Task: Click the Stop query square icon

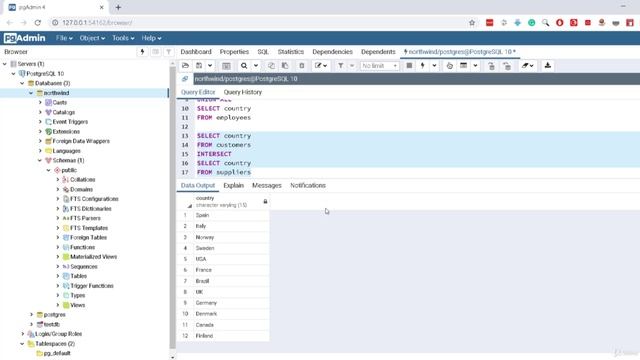Action: click(409, 66)
